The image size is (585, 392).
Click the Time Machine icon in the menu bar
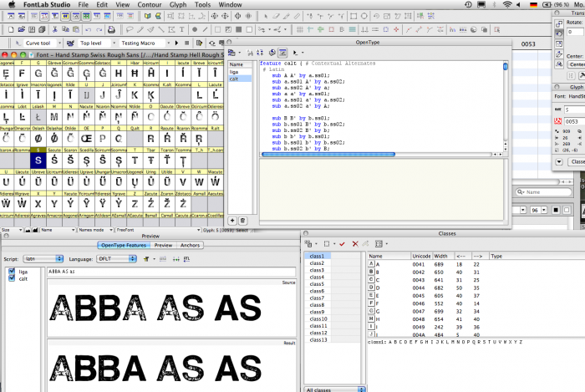468,4
